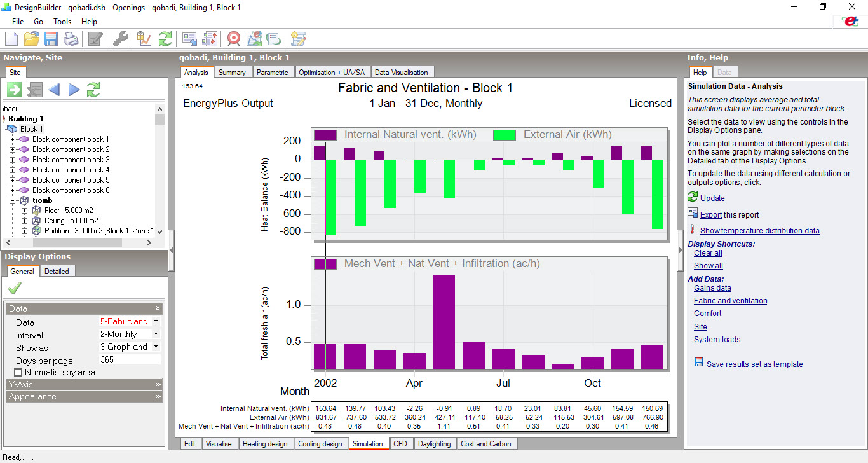This screenshot has height=463, width=868.
Task: Add Gains data to the graph
Action: tap(712, 288)
